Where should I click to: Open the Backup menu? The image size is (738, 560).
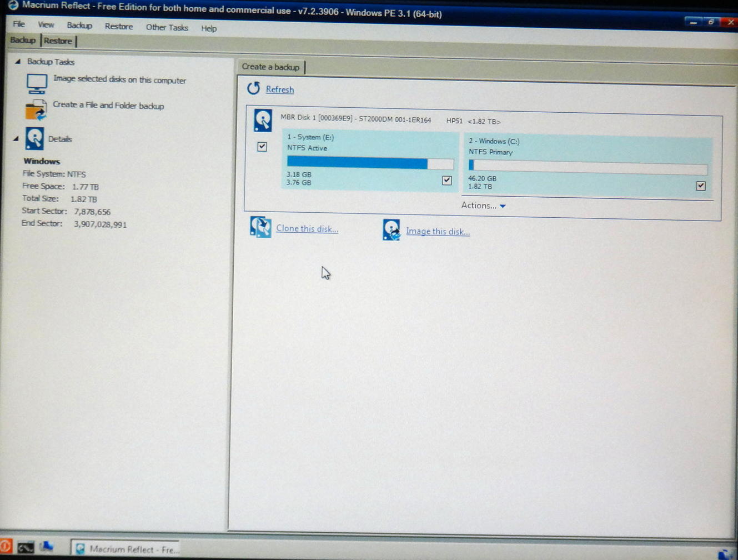coord(79,26)
